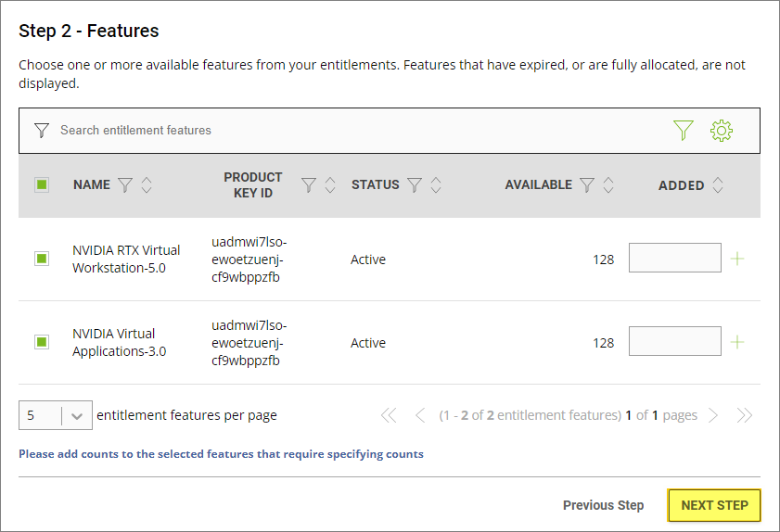The width and height of the screenshot is (780, 532).
Task: Click the AVAILABLE column filter icon
Action: coord(587,185)
